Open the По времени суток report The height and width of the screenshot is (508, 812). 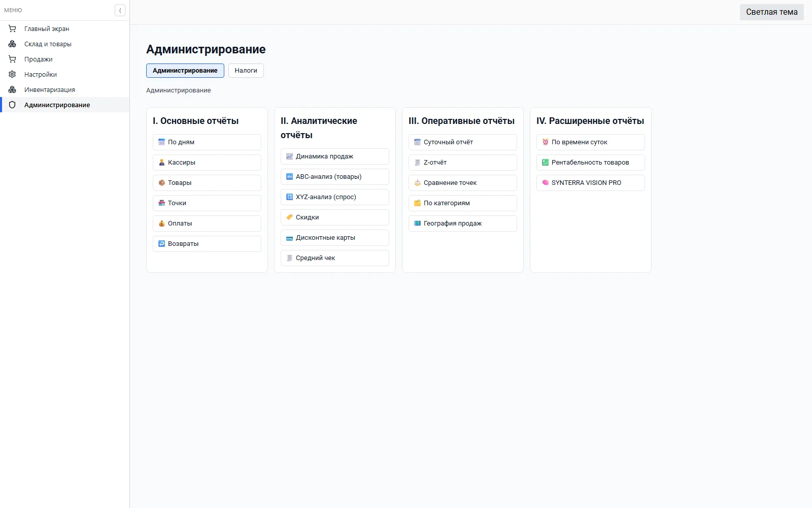591,142
